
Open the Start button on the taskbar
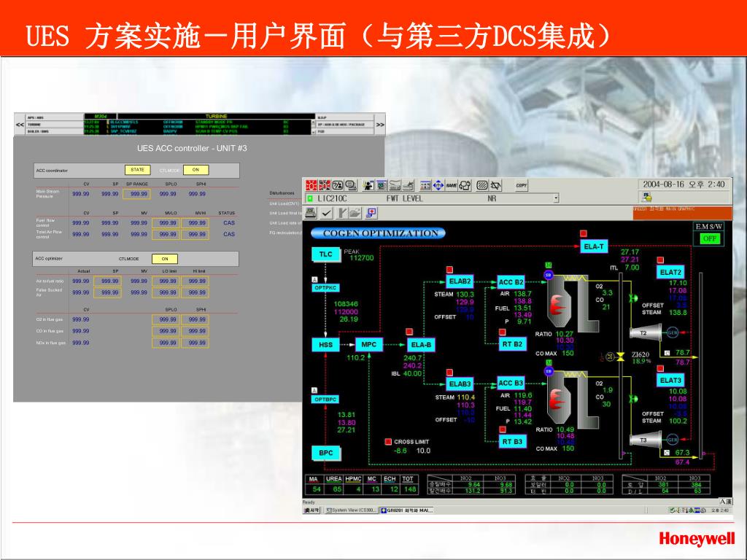312,510
